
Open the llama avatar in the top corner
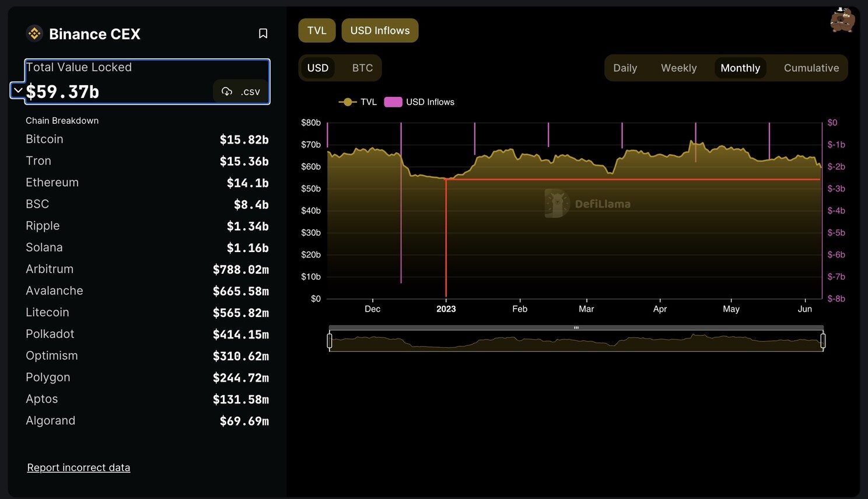pyautogui.click(x=842, y=20)
